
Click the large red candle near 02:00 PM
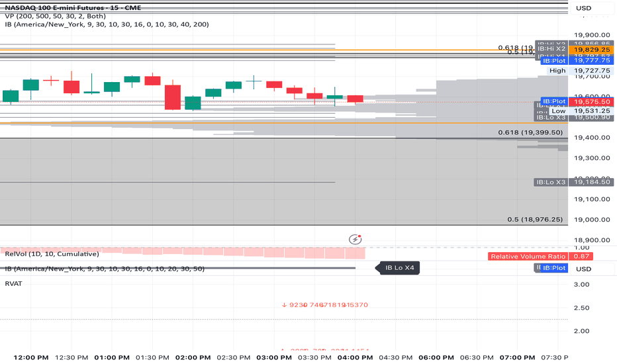(x=172, y=97)
